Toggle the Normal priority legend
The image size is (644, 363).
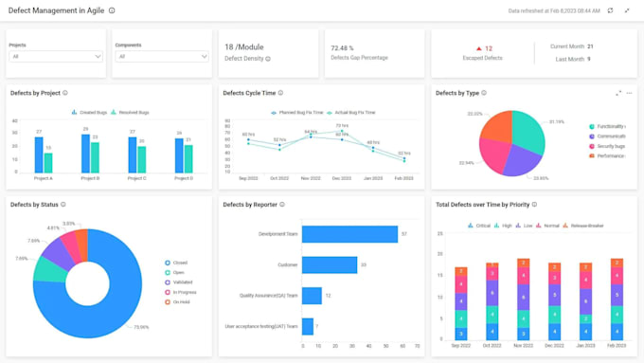548,226
